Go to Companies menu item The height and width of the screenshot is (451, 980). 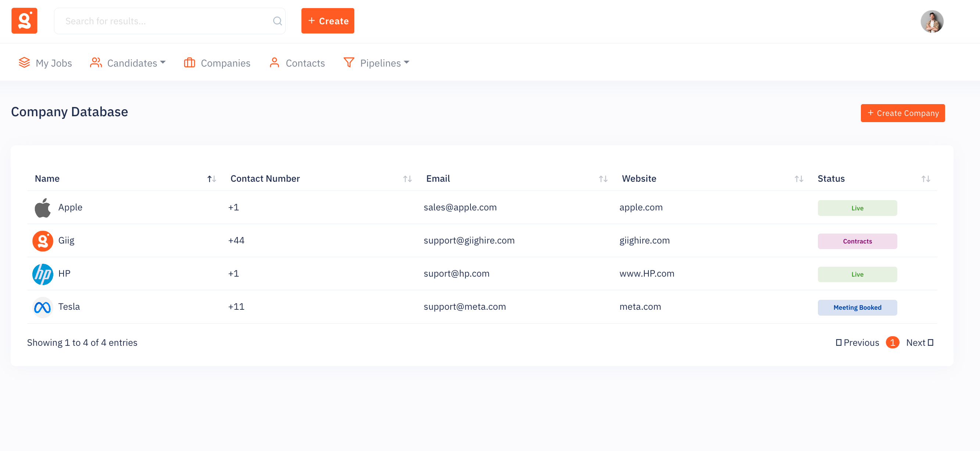pos(217,63)
